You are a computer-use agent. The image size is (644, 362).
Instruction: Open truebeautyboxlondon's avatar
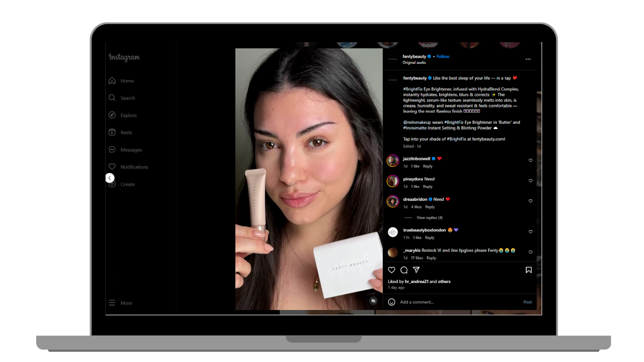pos(393,232)
